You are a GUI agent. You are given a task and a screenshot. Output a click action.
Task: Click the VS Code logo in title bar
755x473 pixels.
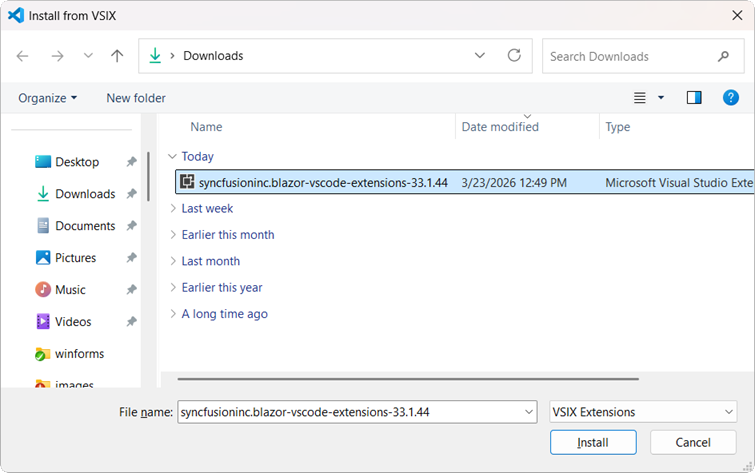[x=16, y=15]
